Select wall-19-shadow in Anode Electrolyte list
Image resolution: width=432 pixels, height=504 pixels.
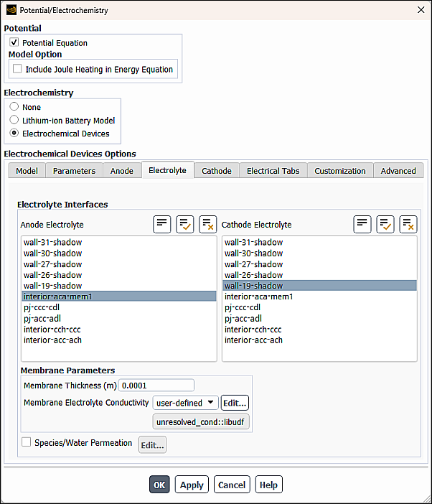pos(119,286)
